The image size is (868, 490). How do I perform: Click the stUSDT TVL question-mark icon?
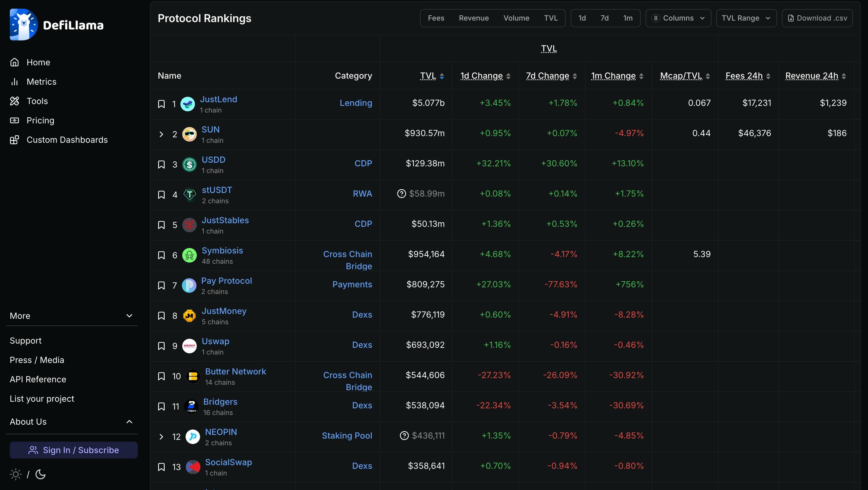pyautogui.click(x=401, y=194)
